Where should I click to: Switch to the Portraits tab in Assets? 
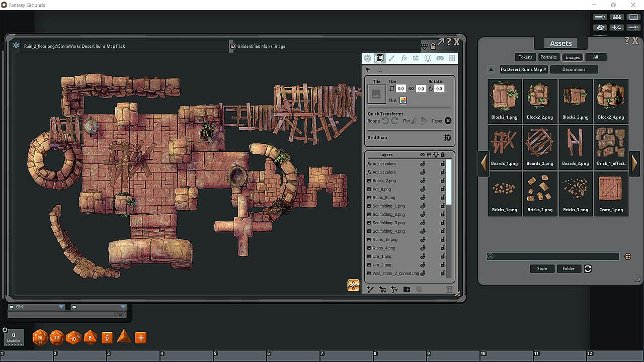point(548,57)
